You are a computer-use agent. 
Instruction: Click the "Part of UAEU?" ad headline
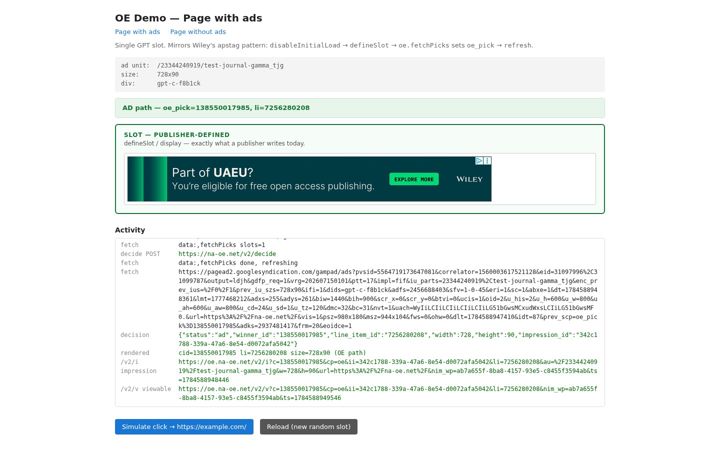point(213,173)
